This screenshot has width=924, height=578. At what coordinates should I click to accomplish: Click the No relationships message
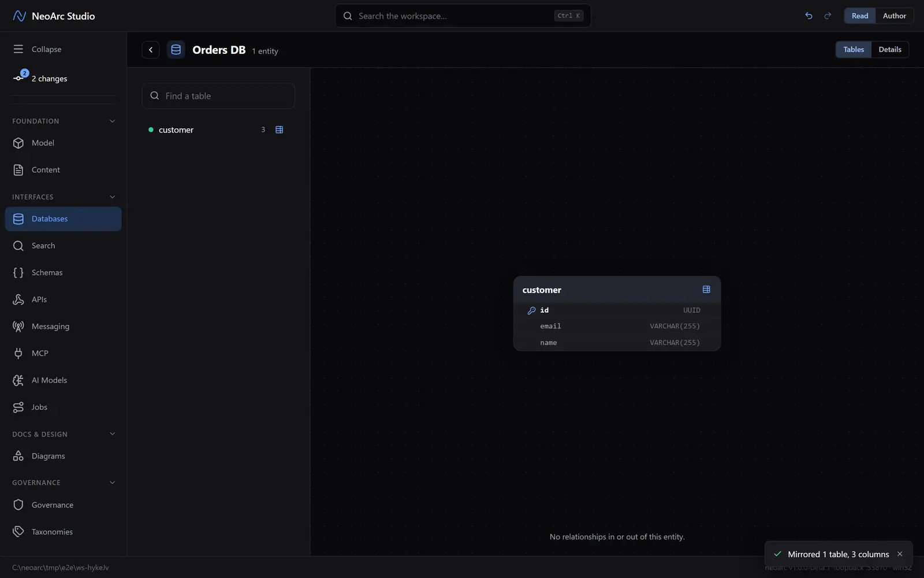click(617, 537)
